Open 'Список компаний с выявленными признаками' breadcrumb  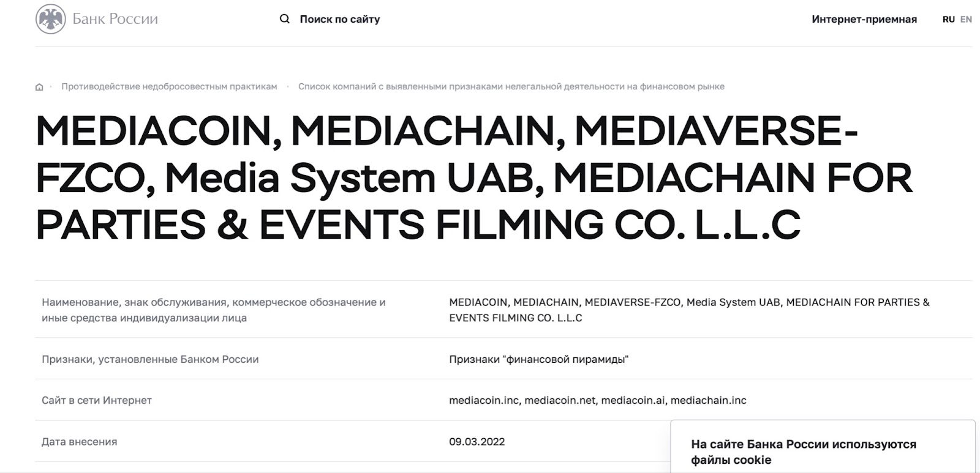[x=511, y=86]
